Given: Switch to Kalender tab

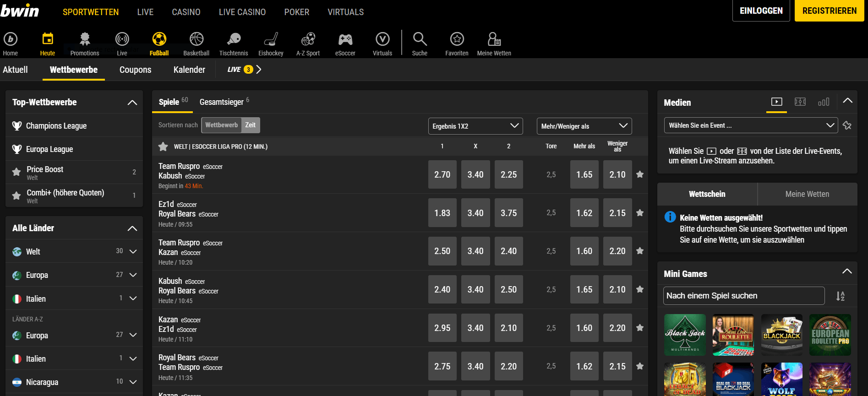Looking at the screenshot, I should tap(189, 70).
